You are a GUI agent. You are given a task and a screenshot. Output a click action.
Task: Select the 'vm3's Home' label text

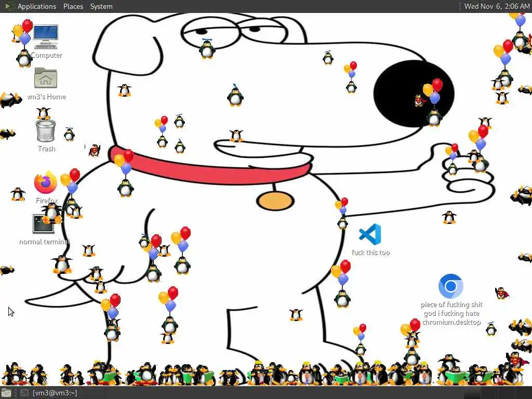point(46,97)
